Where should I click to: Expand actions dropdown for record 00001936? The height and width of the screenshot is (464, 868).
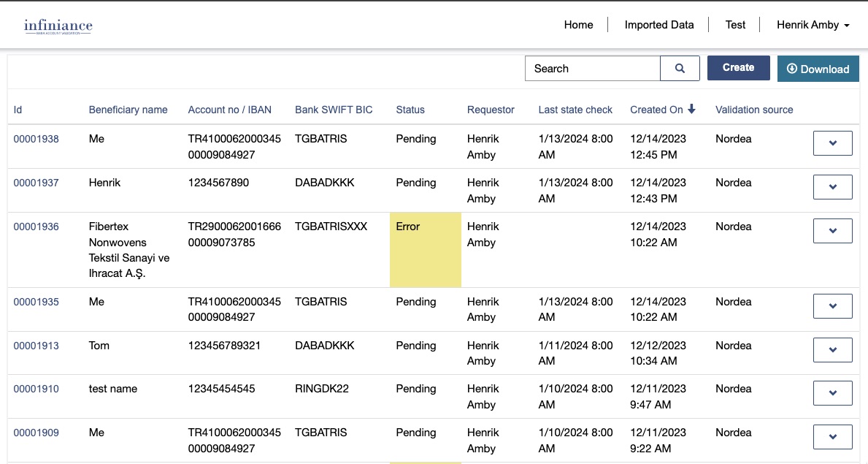(x=832, y=231)
